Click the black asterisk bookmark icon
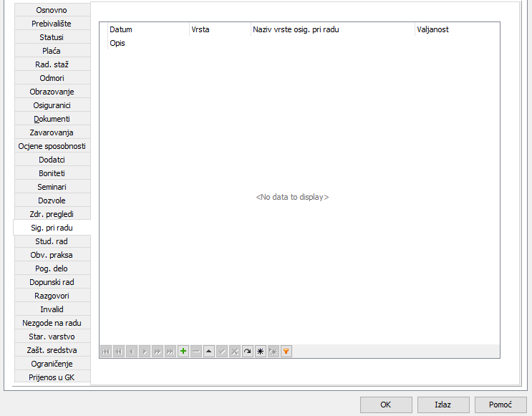Viewport: 532px width, 416px height. 261,352
